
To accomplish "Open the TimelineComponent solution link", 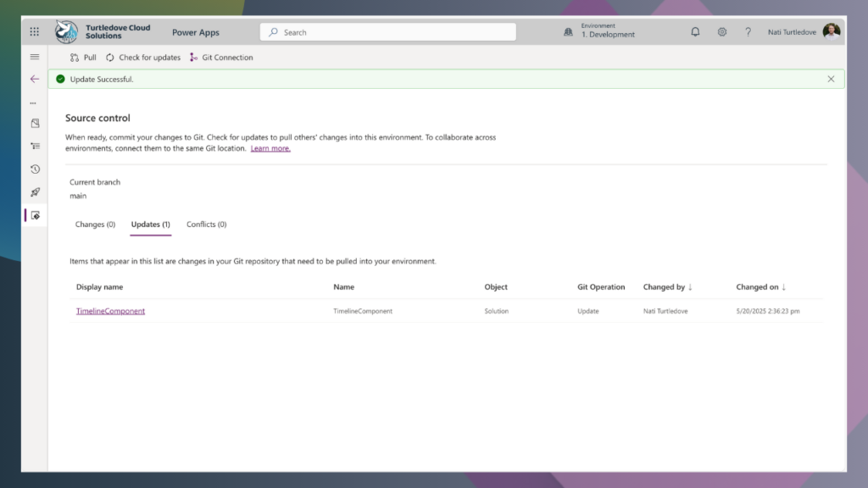I will click(x=110, y=311).
